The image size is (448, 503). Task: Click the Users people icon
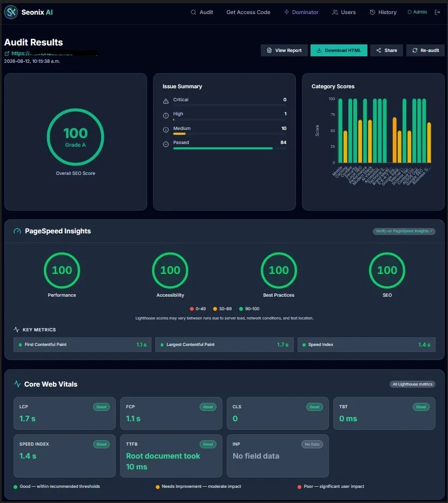point(335,12)
